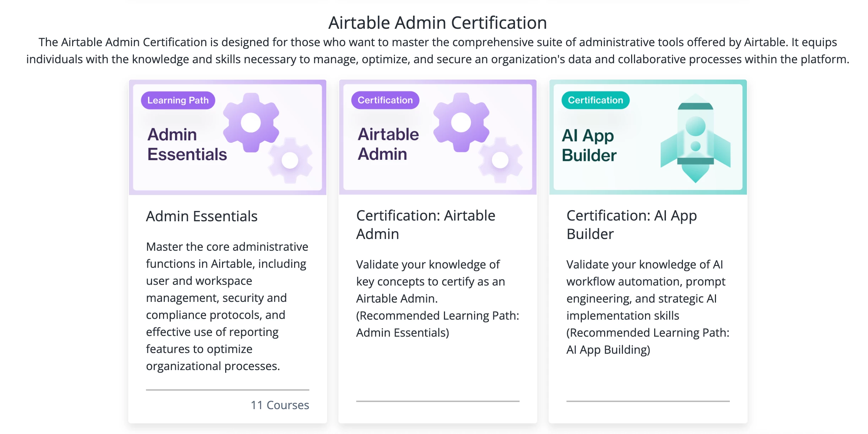Open the Admin Essentials title link
The image size is (868, 434).
point(202,216)
